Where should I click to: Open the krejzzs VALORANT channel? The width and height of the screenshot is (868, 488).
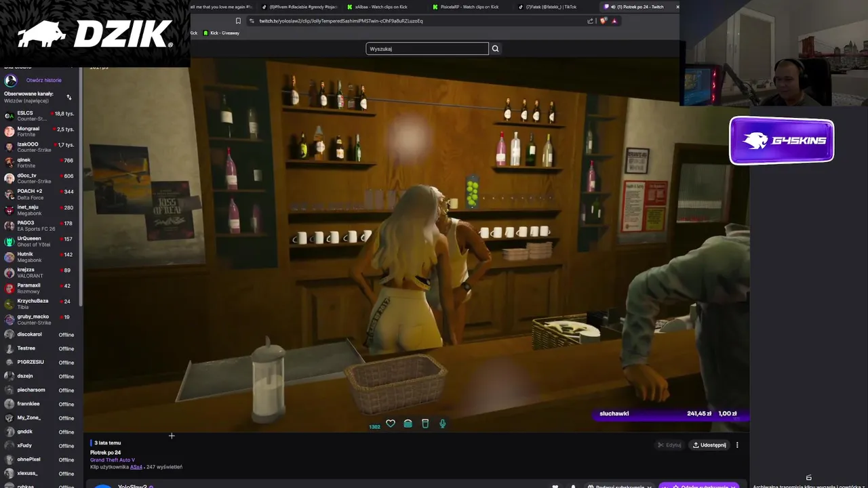[41, 272]
